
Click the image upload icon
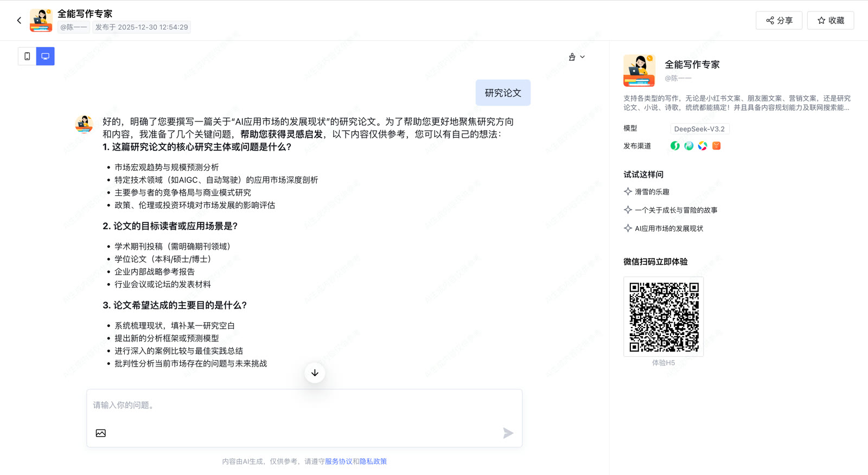tap(101, 433)
